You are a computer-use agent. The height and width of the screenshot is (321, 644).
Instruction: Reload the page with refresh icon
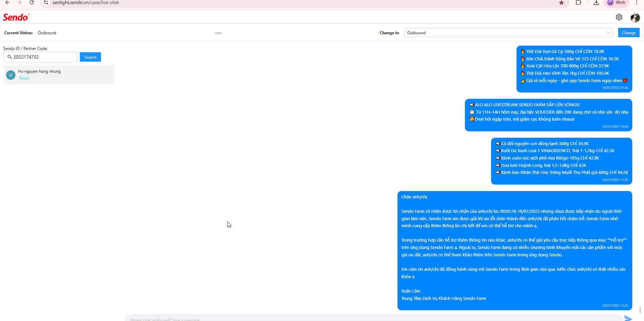pyautogui.click(x=32, y=3)
